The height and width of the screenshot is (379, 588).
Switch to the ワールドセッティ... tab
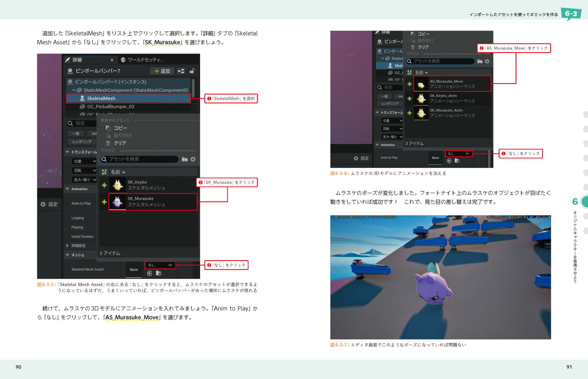click(142, 60)
